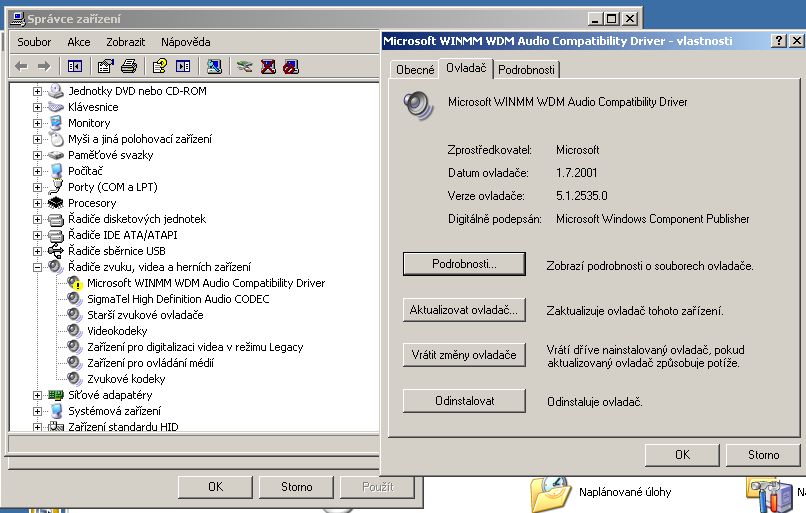
Task: Collapse Řadiče zvuku, videa a herních zařízení
Action: (37, 267)
